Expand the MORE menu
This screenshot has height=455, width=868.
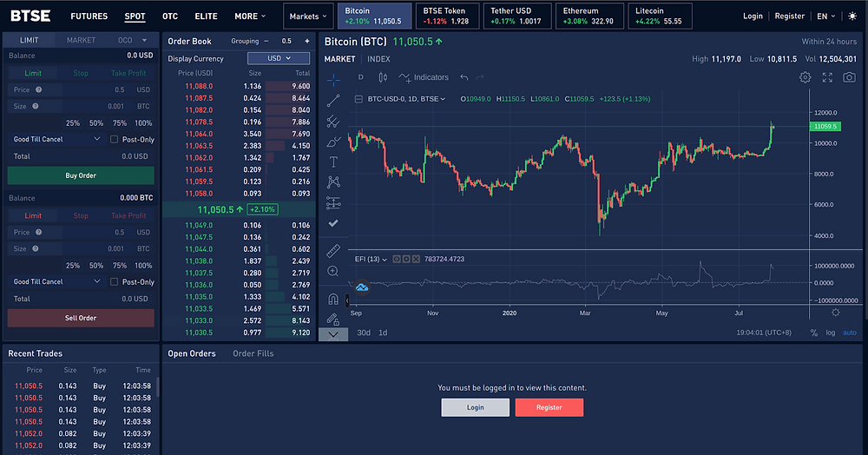pyautogui.click(x=250, y=16)
